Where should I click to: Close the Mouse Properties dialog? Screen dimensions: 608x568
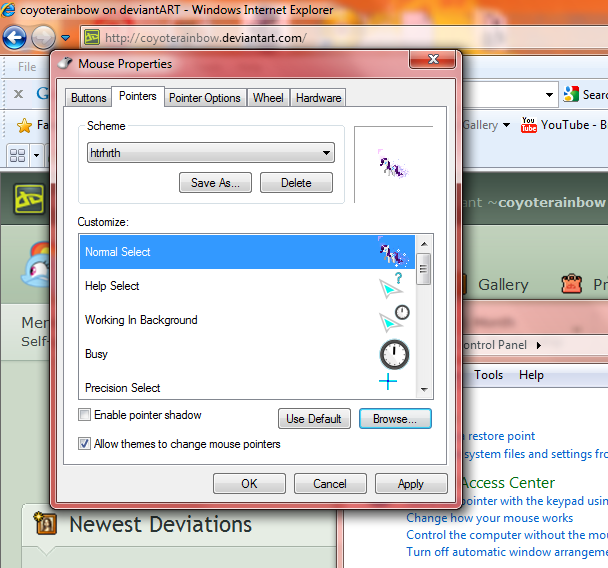[432, 59]
